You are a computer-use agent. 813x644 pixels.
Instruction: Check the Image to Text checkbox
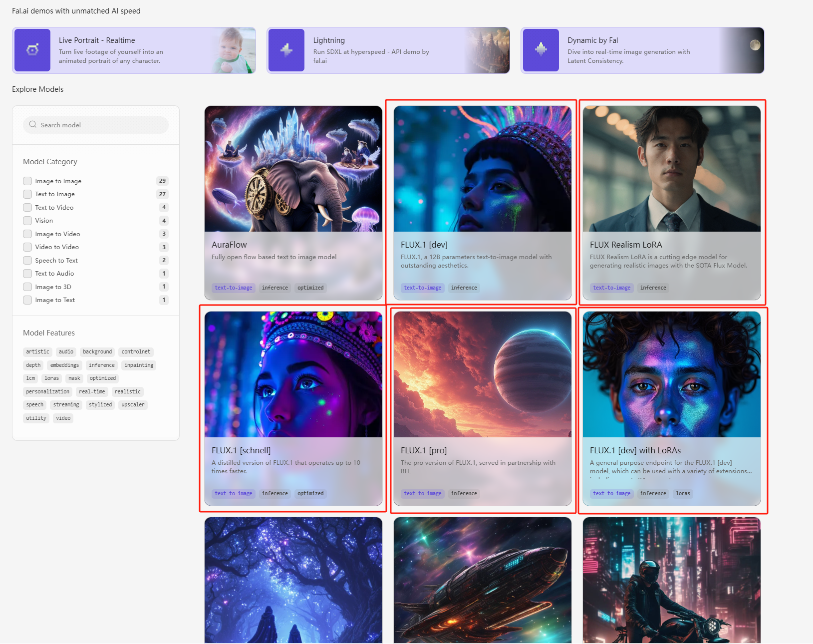(x=27, y=300)
